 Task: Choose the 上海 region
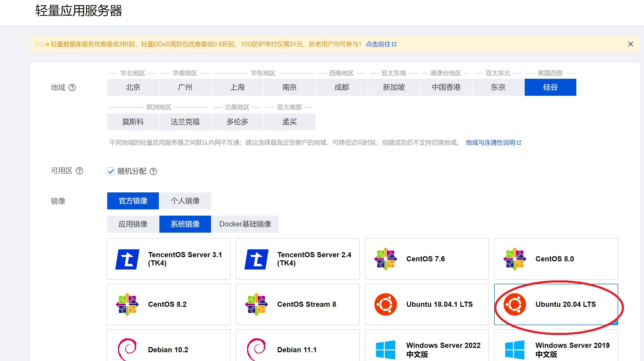click(237, 87)
